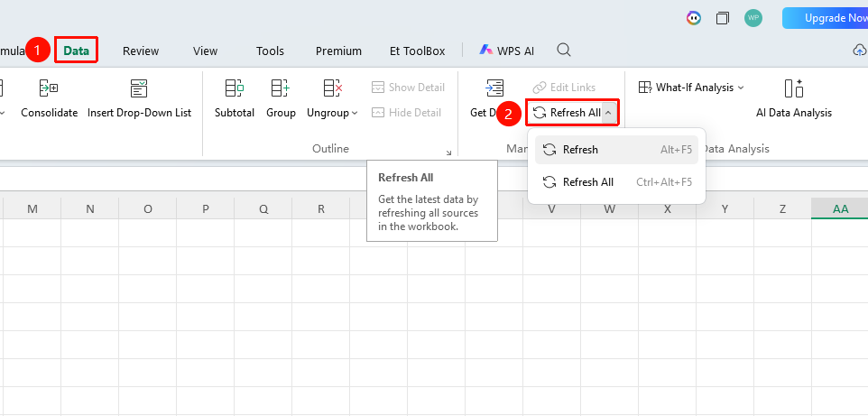Select column O header
The height and width of the screenshot is (416, 868).
coord(148,208)
